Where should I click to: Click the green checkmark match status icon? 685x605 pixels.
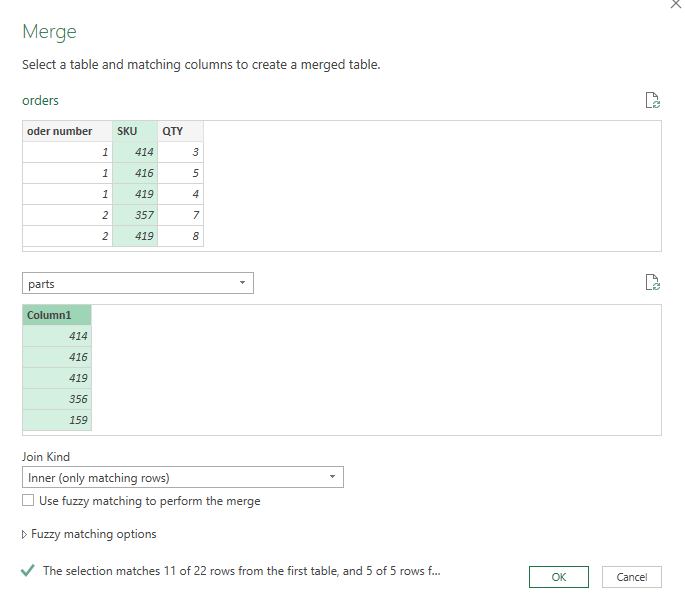click(x=28, y=570)
